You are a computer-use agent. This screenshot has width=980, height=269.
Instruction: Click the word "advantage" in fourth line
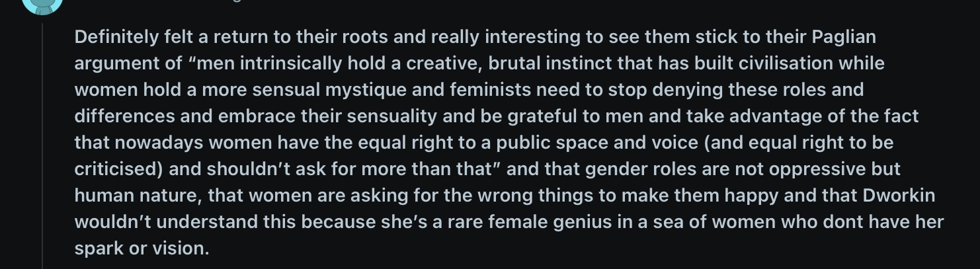click(x=776, y=116)
